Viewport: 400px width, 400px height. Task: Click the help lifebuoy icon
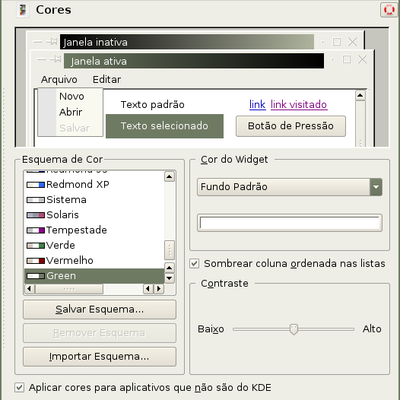point(389,10)
